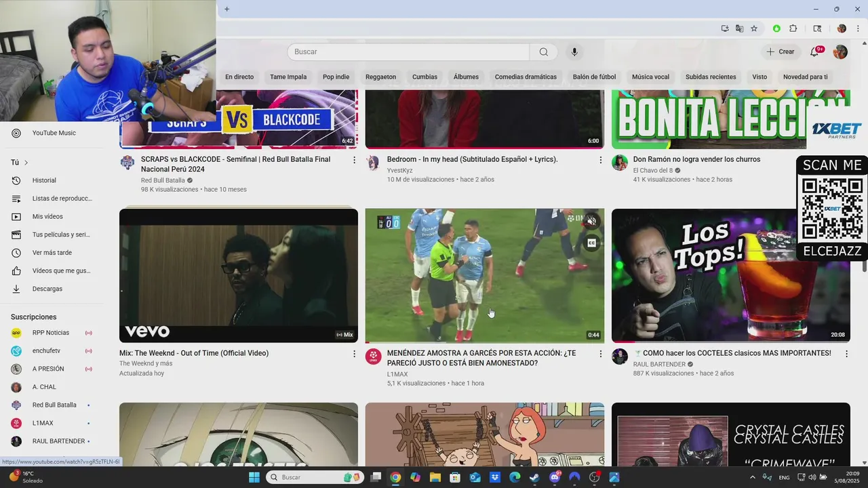Select the Álbumes filter chip
This screenshot has height=488, width=868.
(x=466, y=77)
